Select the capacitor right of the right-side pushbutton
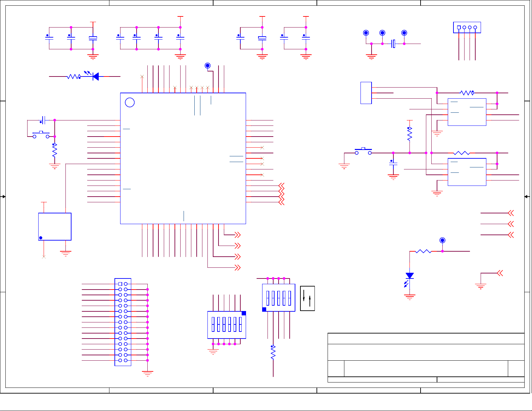The image size is (532, 411). [x=393, y=163]
